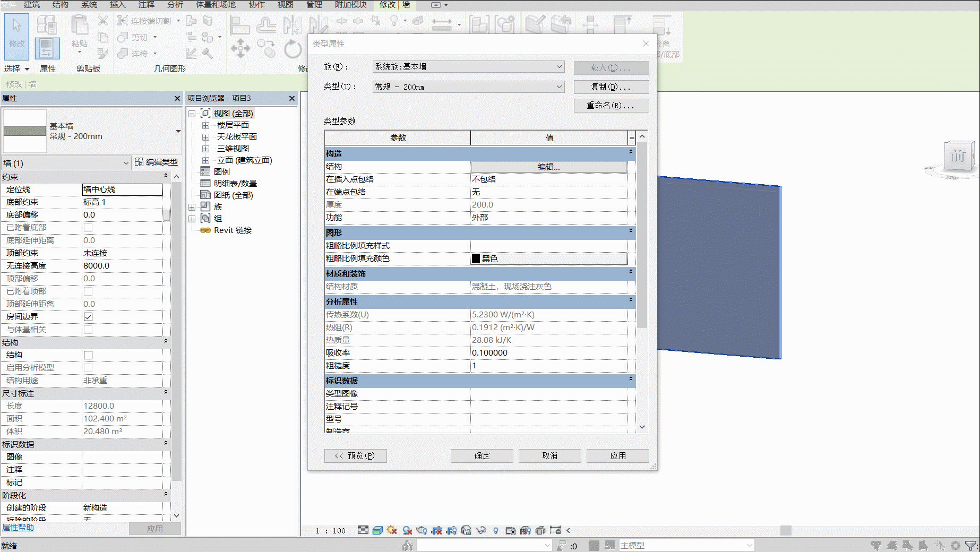Open the Annotate ribbon tab
980x552 pixels.
[x=147, y=5]
